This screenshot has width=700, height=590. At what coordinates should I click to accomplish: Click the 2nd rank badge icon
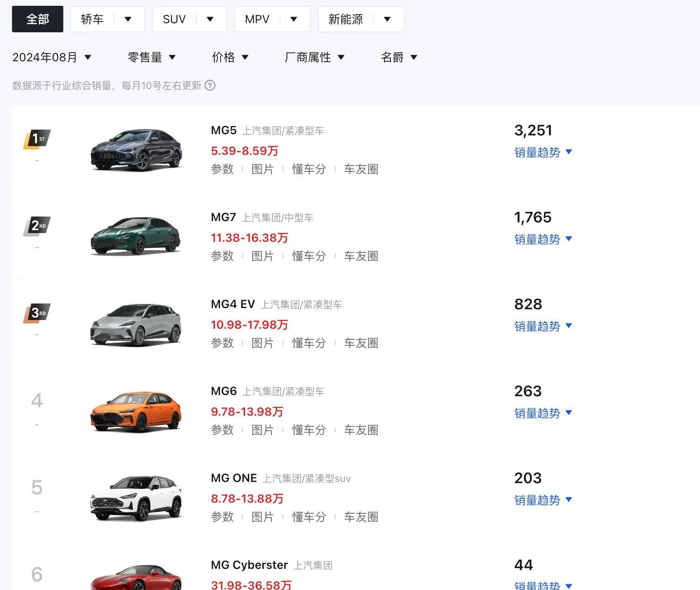(x=37, y=226)
